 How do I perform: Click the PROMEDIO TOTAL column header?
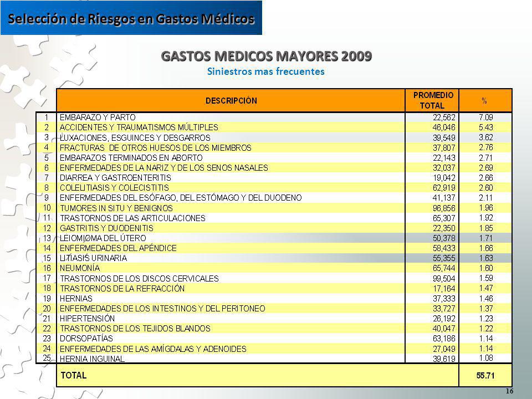433,100
